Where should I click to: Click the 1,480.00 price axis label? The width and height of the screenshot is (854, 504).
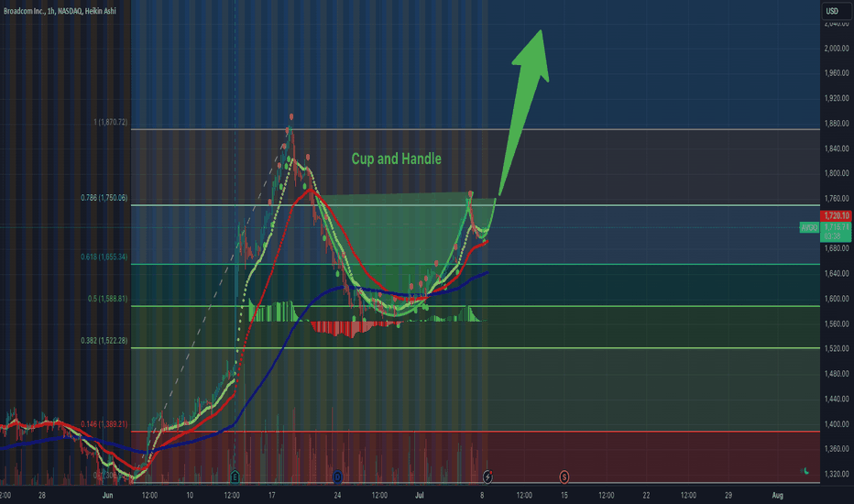(837, 374)
